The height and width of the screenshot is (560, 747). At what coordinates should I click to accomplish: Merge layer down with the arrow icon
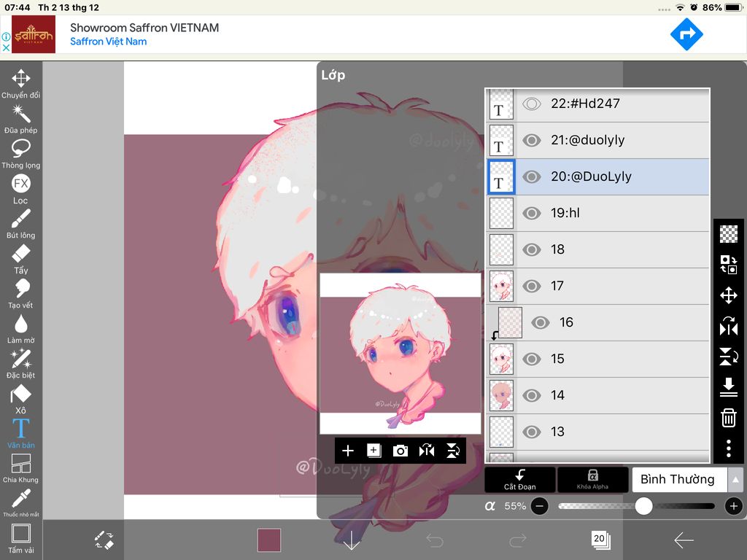click(729, 387)
